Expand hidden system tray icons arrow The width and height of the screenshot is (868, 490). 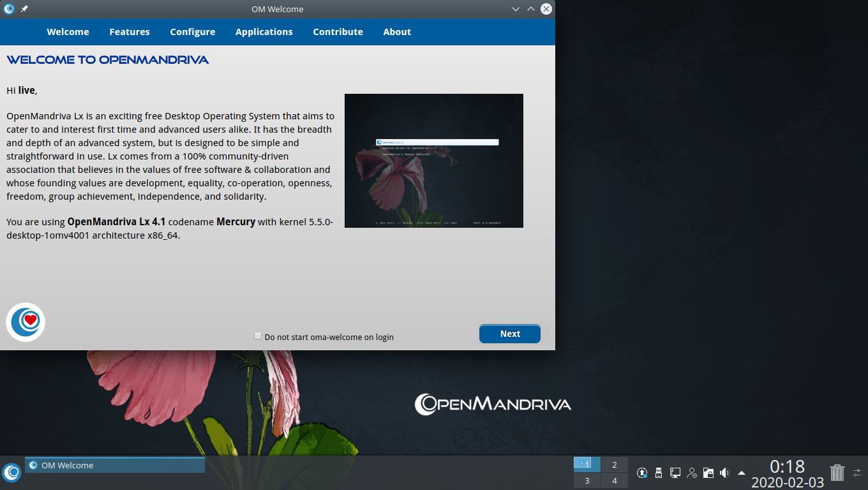[741, 473]
